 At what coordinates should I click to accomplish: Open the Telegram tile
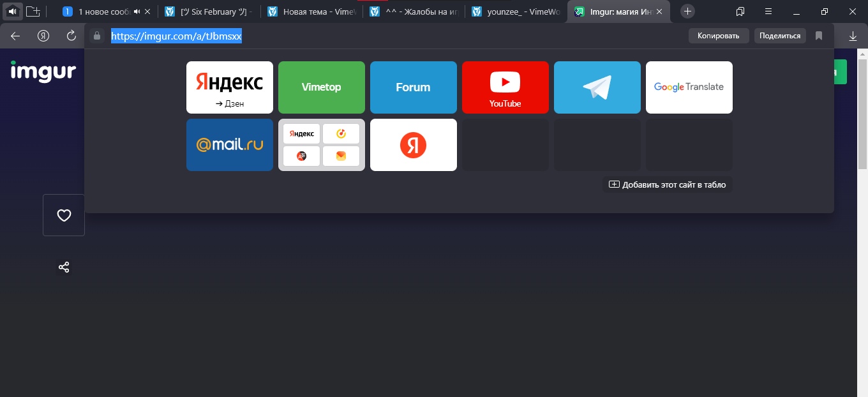pos(597,87)
